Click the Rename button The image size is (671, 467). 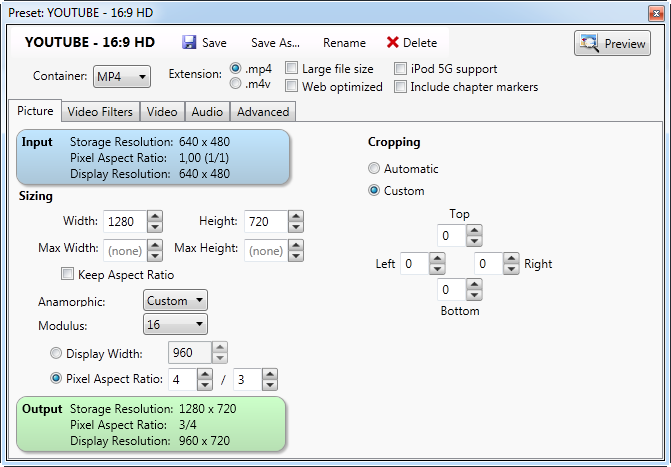tap(344, 43)
